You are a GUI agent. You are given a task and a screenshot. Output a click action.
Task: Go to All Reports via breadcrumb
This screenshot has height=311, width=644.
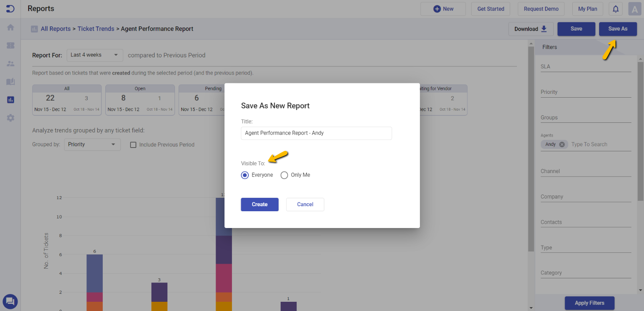(55, 29)
